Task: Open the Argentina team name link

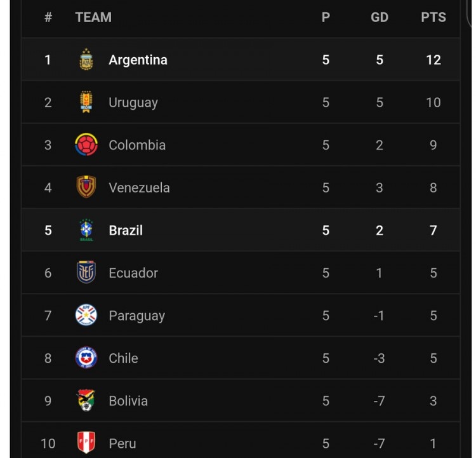Action: click(138, 60)
